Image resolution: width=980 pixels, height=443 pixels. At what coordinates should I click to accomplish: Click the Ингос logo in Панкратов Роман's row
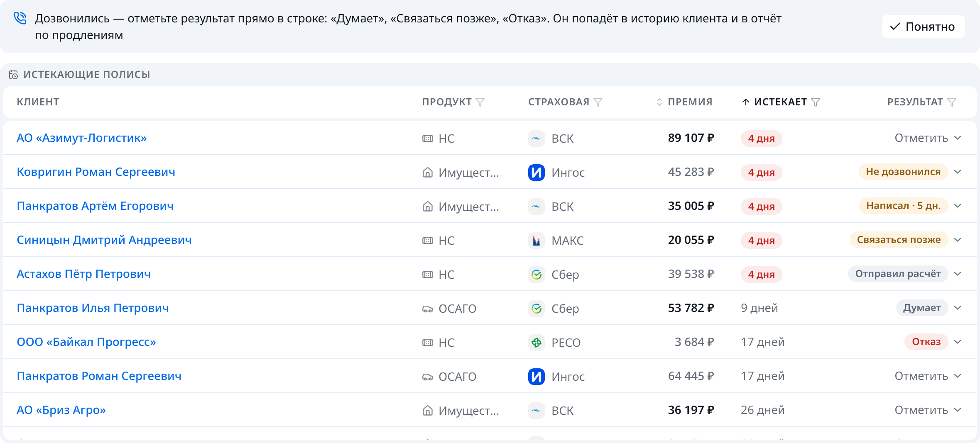tap(537, 377)
